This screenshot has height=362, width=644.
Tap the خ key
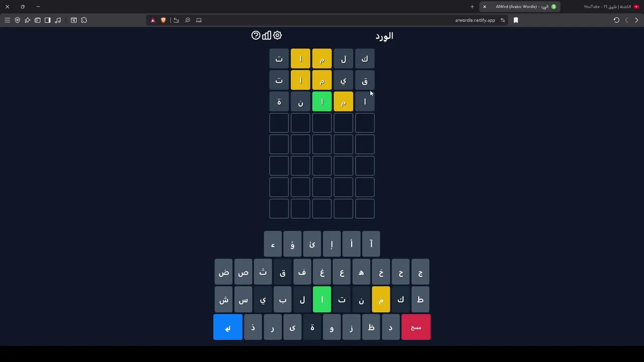(381, 272)
